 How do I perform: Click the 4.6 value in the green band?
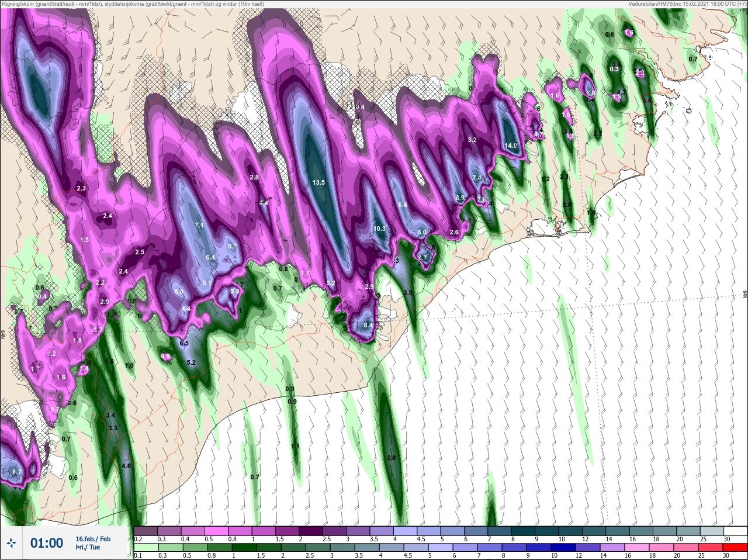pyautogui.click(x=126, y=466)
